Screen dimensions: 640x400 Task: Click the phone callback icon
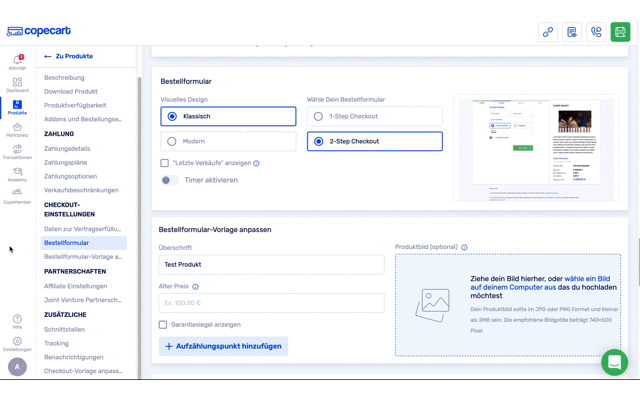tap(596, 32)
